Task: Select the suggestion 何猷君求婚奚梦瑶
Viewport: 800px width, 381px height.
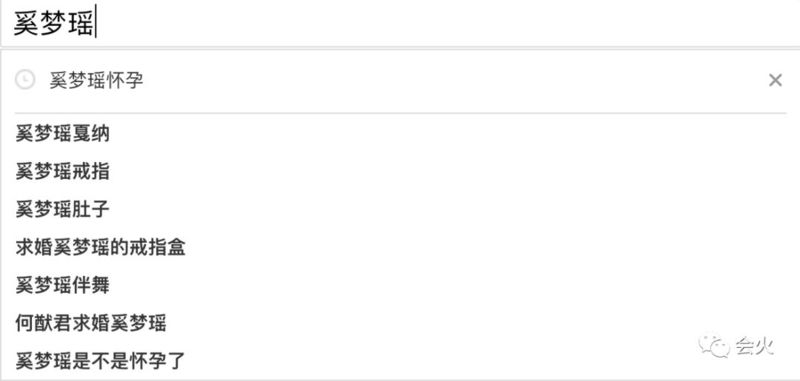Action: (x=91, y=323)
